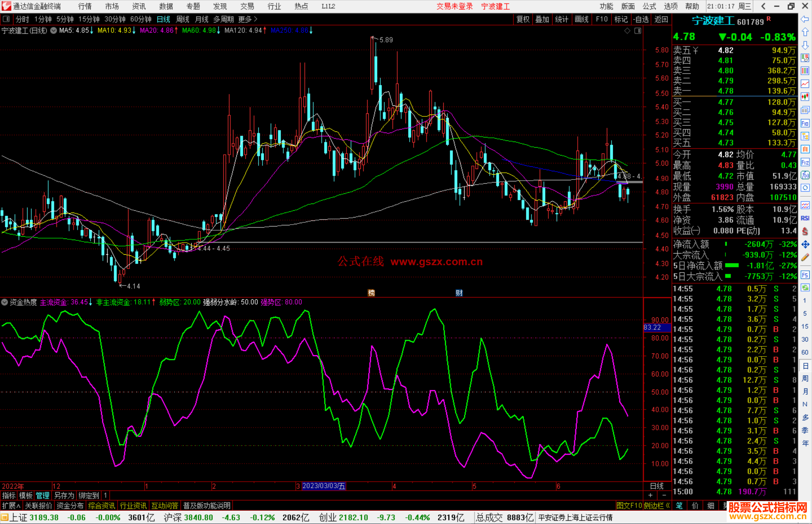812x524 pixels.
Task: Select the 年 period sidebar shortcut
Action: coord(805,443)
